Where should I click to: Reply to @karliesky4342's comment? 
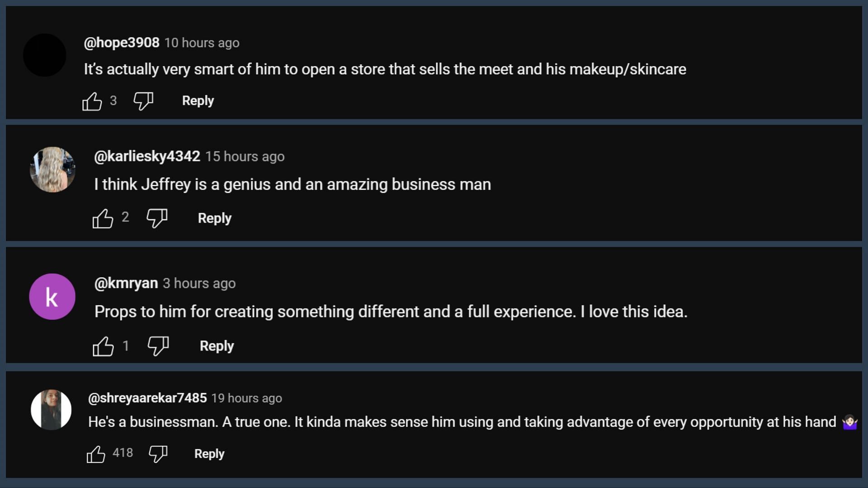tap(215, 218)
